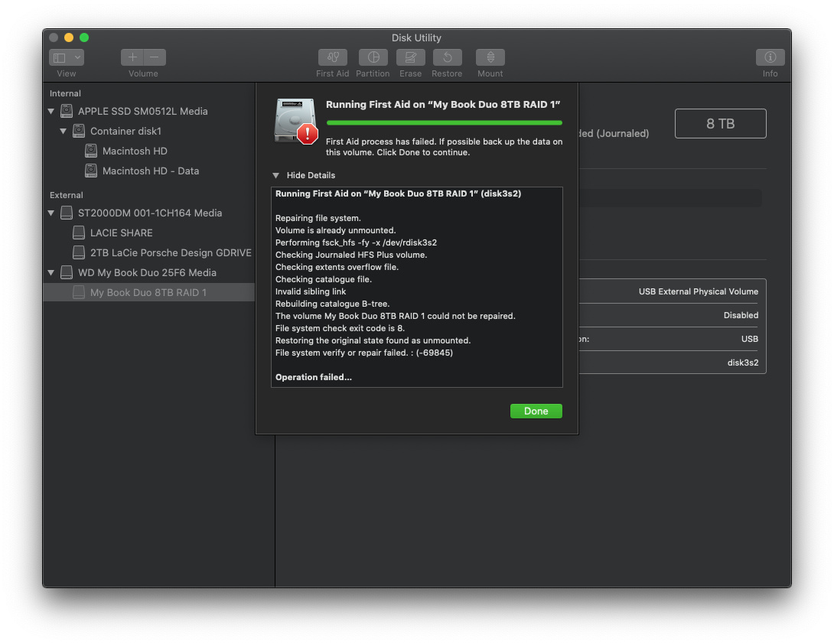Screen dimensions: 834x644
Task: Click the Partition toolbar icon
Action: coord(373,57)
